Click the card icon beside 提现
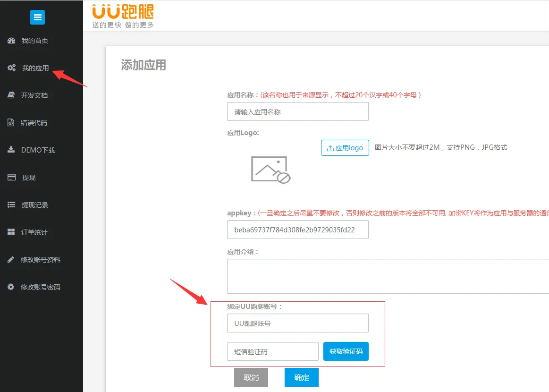This screenshot has width=549, height=392. point(11,177)
